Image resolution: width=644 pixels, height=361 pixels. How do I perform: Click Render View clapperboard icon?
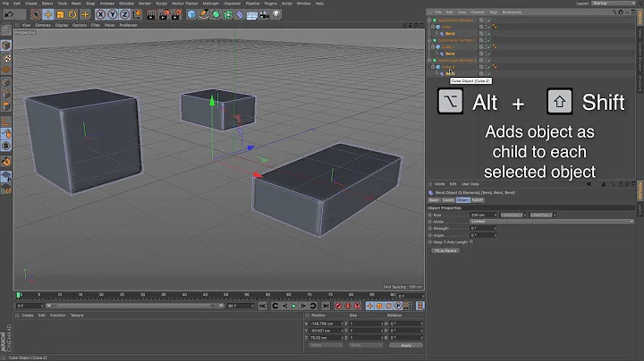click(x=151, y=15)
